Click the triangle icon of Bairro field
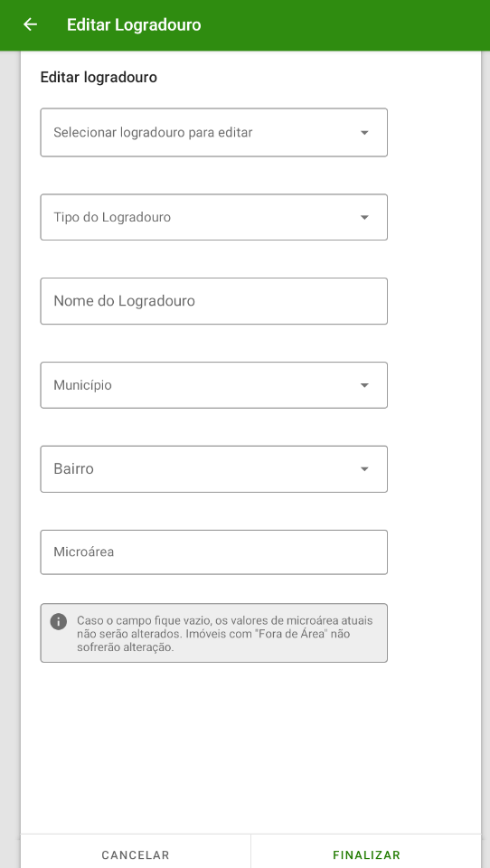Viewport: 490px width, 868px height. [364, 469]
